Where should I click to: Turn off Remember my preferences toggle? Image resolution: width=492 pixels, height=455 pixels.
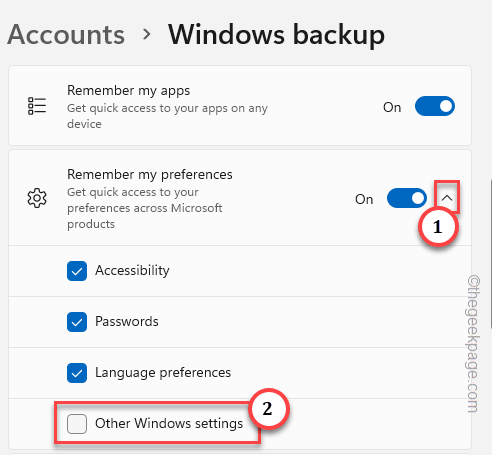[407, 198]
